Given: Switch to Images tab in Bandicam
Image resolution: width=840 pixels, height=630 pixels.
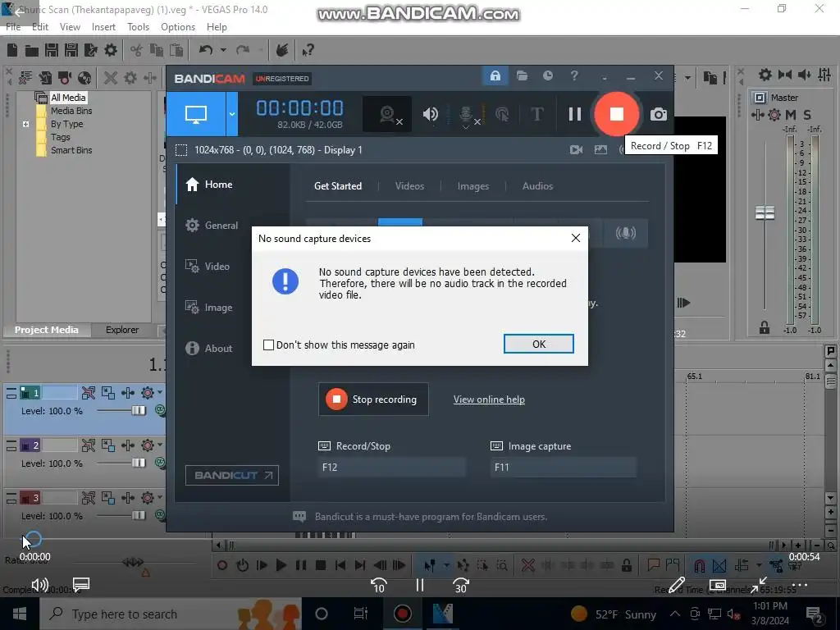Looking at the screenshot, I should coord(473,186).
